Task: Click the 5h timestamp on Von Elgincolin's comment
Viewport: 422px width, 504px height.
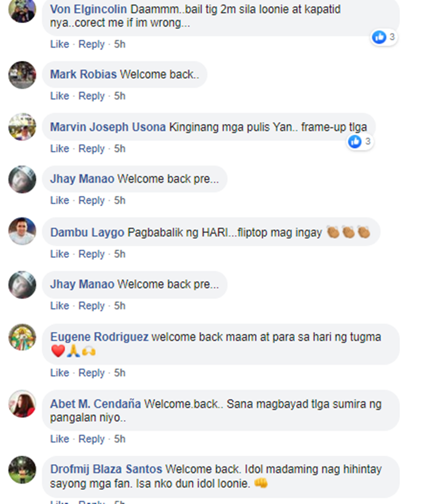Action: tap(120, 44)
